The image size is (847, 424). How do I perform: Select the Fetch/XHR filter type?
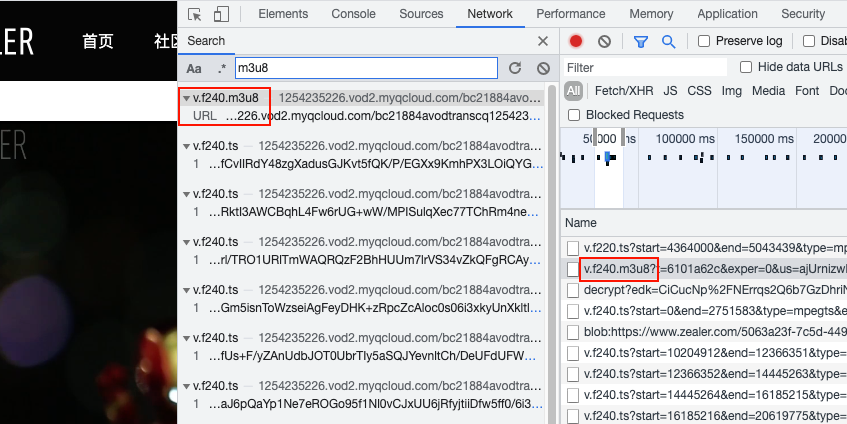622,91
